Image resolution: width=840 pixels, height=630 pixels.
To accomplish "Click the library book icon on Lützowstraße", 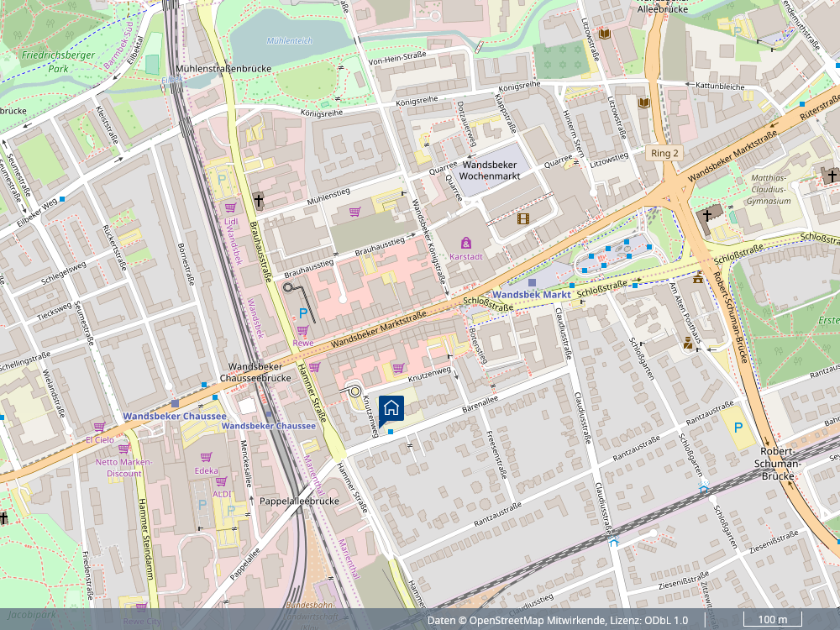I will point(603,34).
